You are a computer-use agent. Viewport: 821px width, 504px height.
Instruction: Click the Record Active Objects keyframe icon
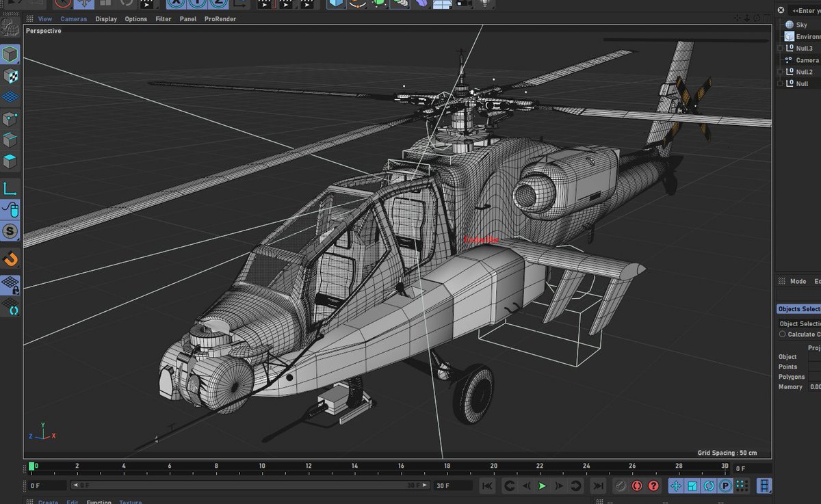pyautogui.click(x=620, y=486)
